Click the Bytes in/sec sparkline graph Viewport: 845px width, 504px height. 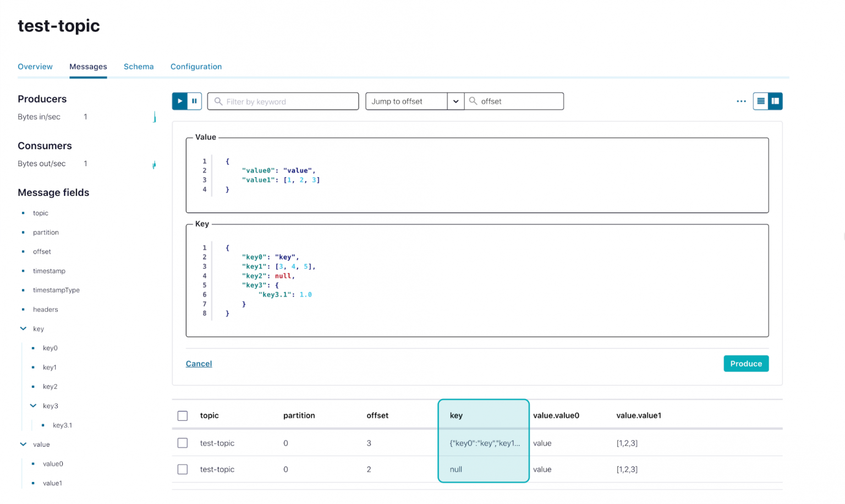155,116
